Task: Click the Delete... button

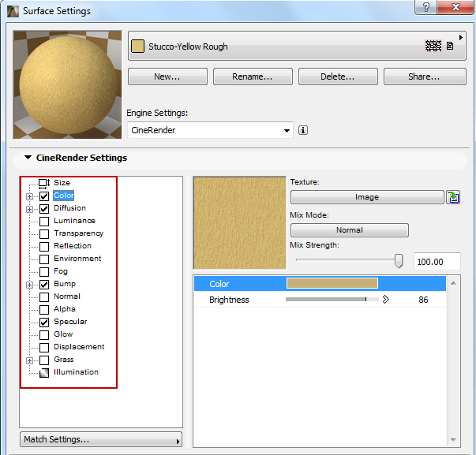Action: coord(338,76)
